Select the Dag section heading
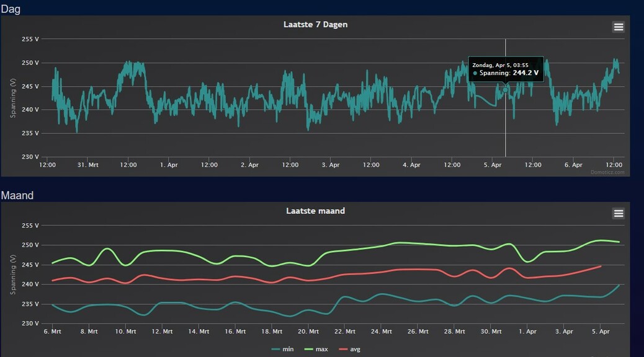Image resolution: width=644 pixels, height=357 pixels. click(x=11, y=9)
